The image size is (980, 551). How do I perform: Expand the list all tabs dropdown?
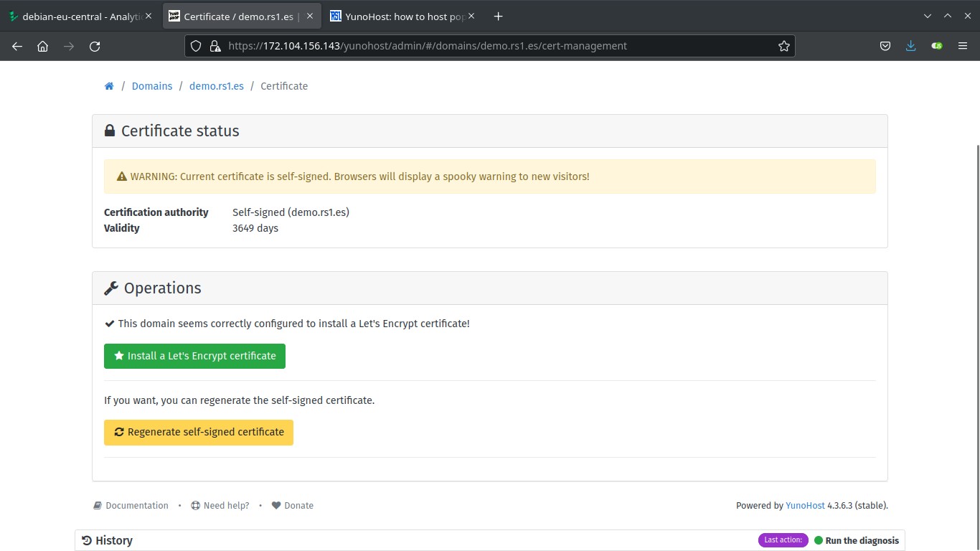(x=928, y=17)
